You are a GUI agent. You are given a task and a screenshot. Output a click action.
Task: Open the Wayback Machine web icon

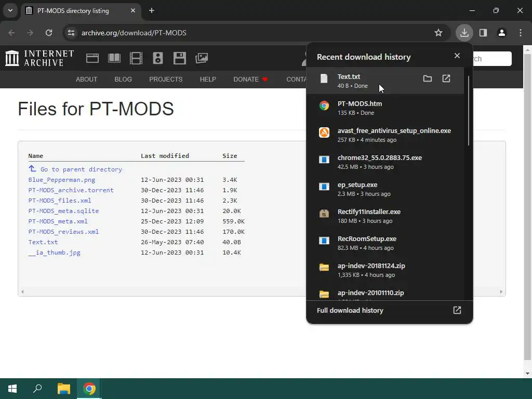[92, 58]
